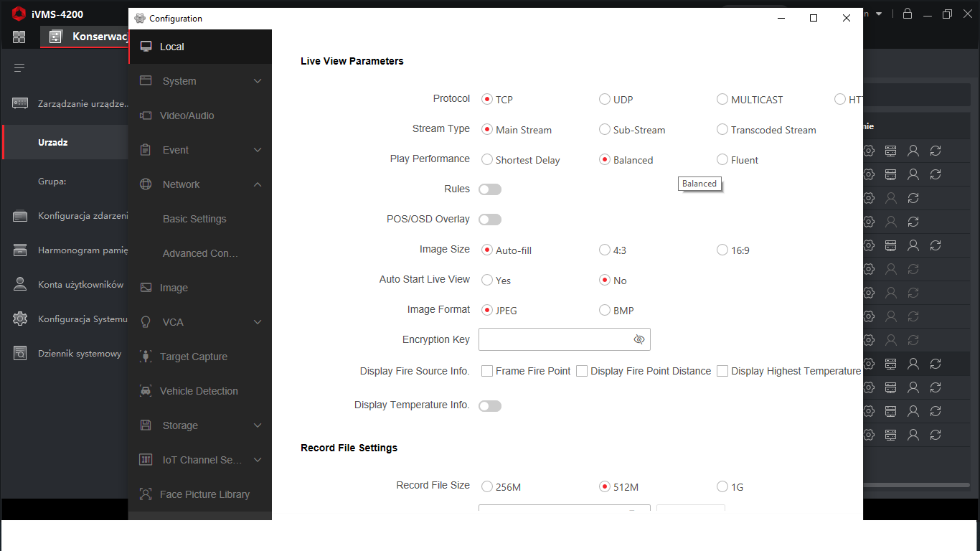The image size is (980, 551).
Task: Open user dropdown arrow in iVMS-4200 title bar
Action: (x=879, y=14)
